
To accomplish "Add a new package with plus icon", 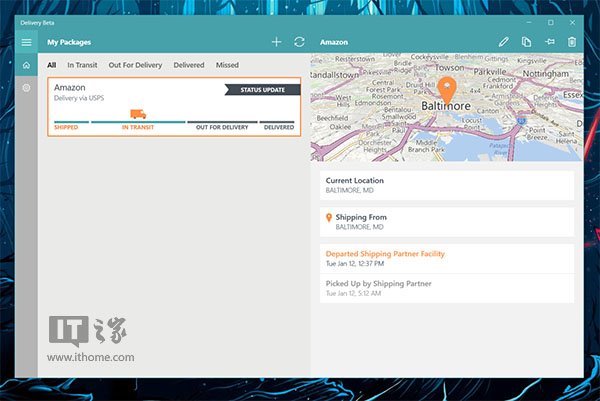I will (276, 42).
